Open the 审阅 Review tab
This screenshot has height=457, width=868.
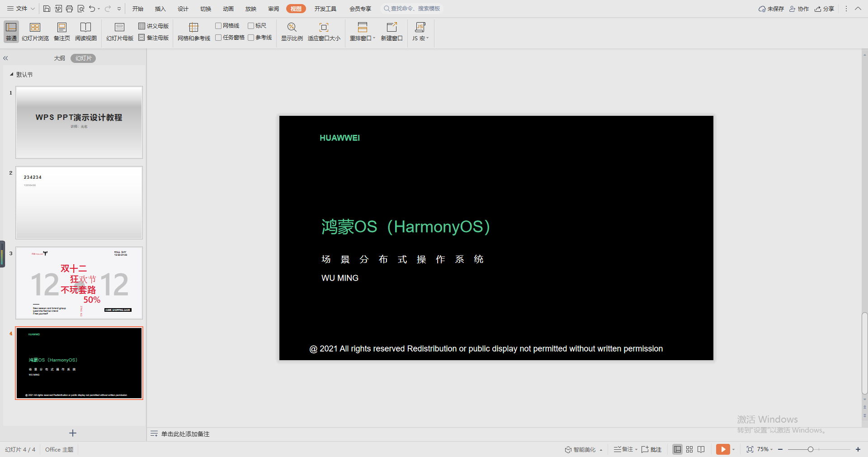click(274, 9)
